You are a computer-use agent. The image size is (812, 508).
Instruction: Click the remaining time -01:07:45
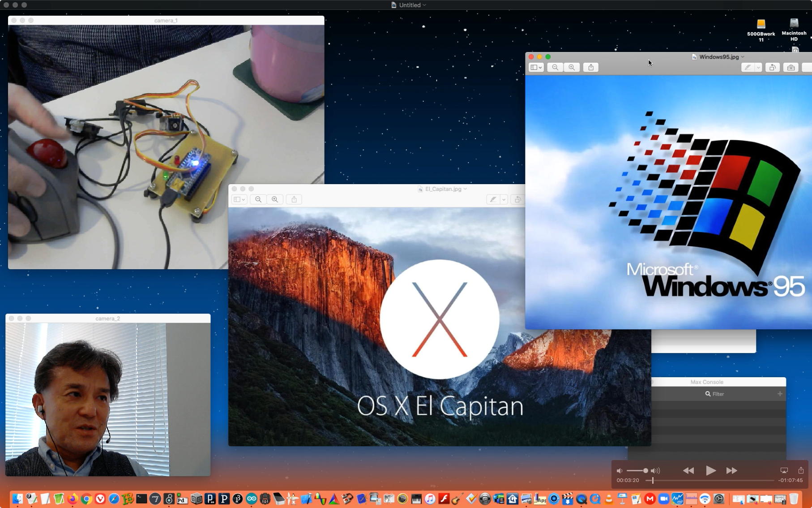791,480
